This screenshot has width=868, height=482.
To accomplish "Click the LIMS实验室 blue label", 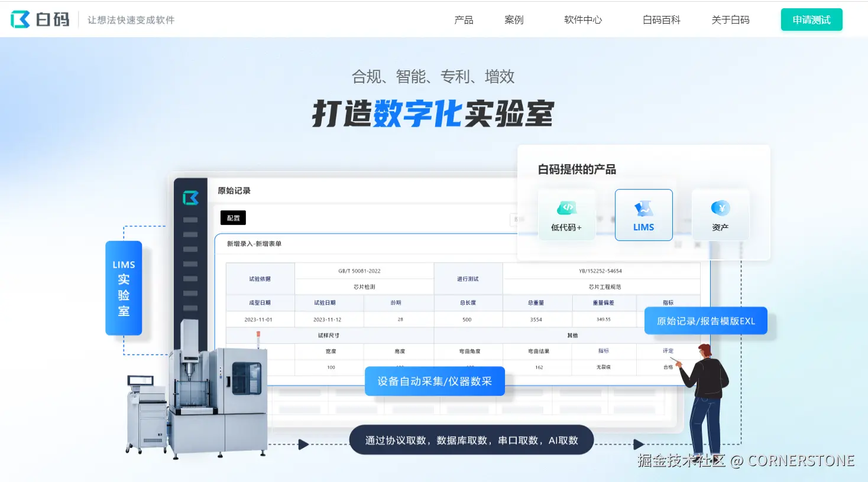I will (124, 288).
